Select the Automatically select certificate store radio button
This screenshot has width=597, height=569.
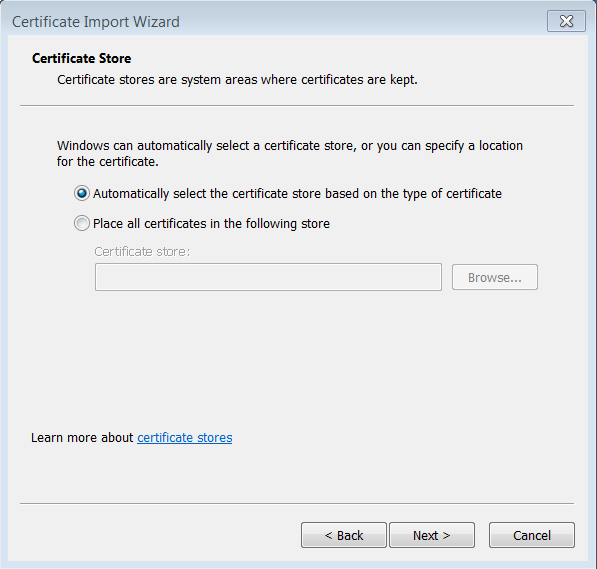click(82, 193)
